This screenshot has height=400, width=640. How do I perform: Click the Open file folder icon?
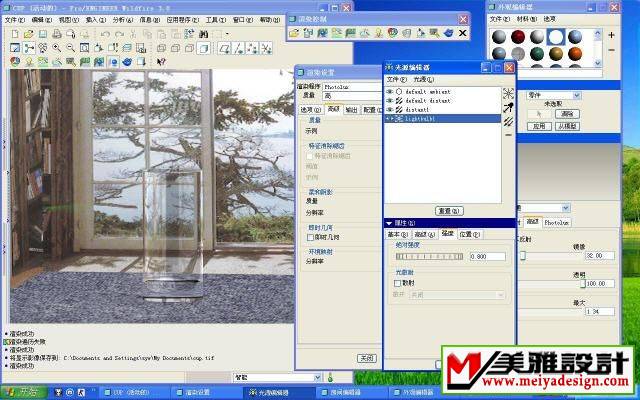click(x=27, y=34)
